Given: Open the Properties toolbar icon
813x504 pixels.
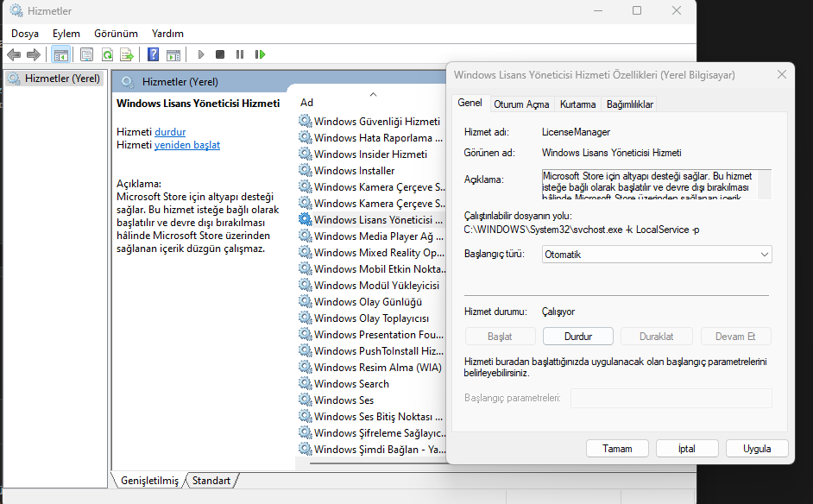Looking at the screenshot, I should (86, 54).
